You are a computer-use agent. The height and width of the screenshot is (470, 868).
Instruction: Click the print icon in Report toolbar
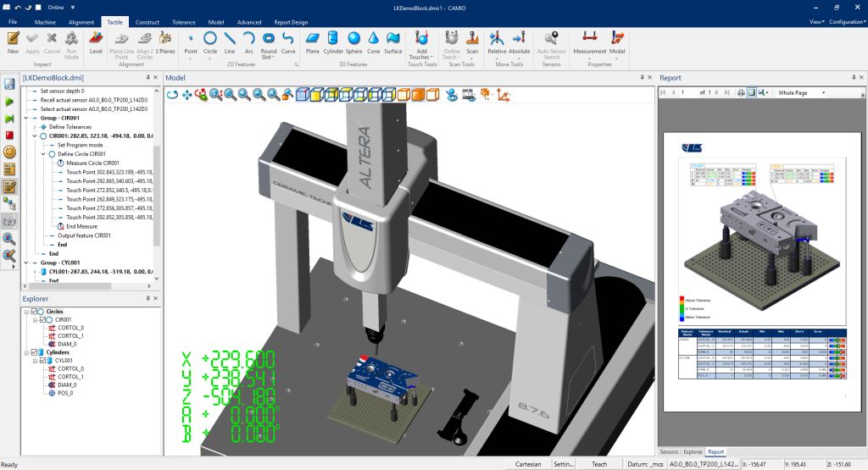click(x=741, y=92)
